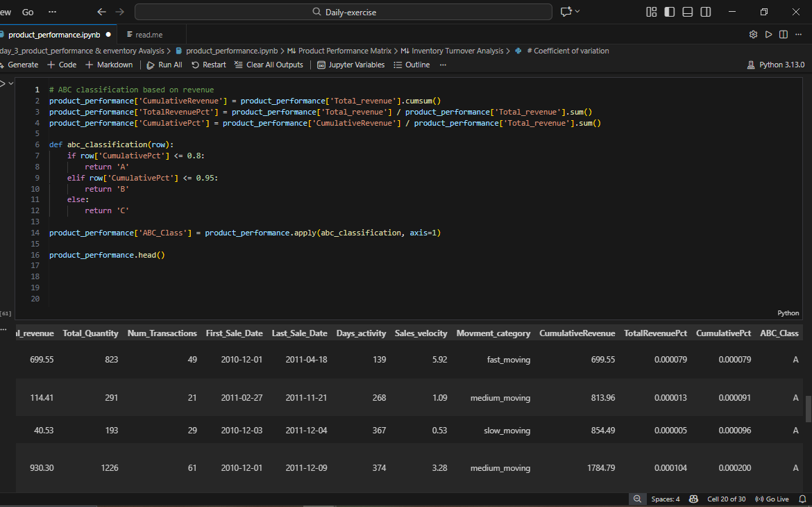Click the Daily-exercise search box
This screenshot has height=507, width=812.
coord(344,12)
